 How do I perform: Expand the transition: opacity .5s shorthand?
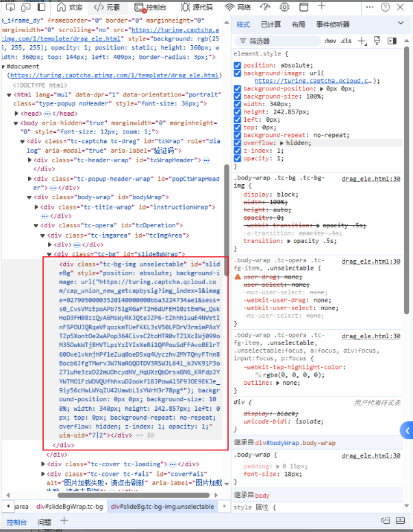point(289,241)
